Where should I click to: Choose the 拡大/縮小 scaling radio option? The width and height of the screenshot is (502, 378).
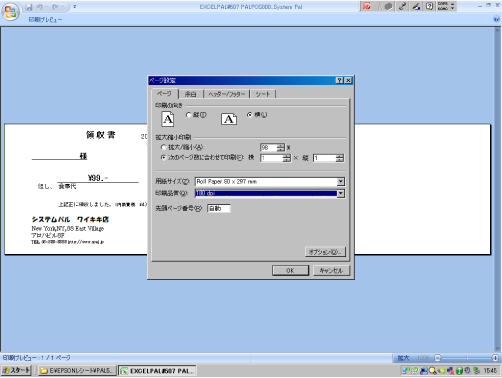click(x=164, y=147)
